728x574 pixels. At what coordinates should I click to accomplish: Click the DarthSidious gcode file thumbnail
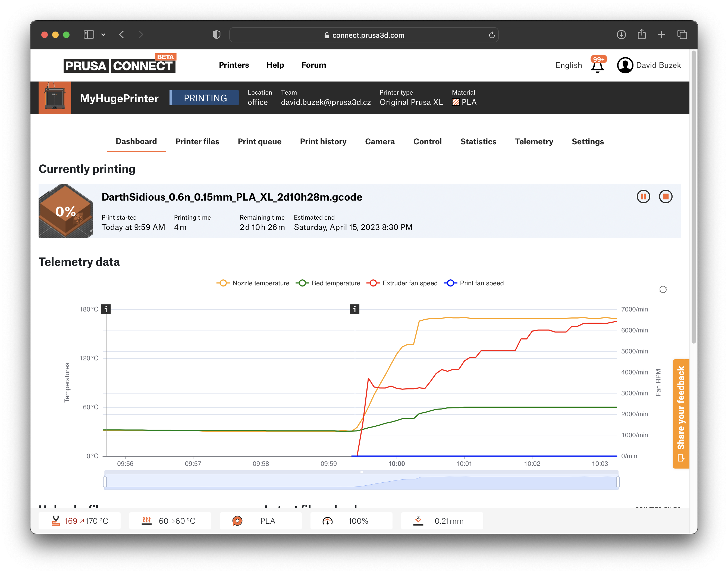pyautogui.click(x=66, y=211)
